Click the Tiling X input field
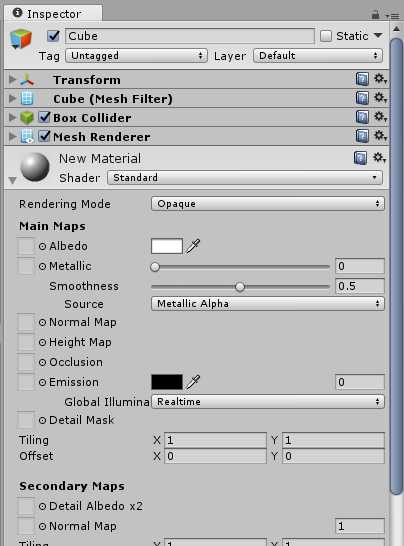This screenshot has height=546, width=404. [215, 440]
